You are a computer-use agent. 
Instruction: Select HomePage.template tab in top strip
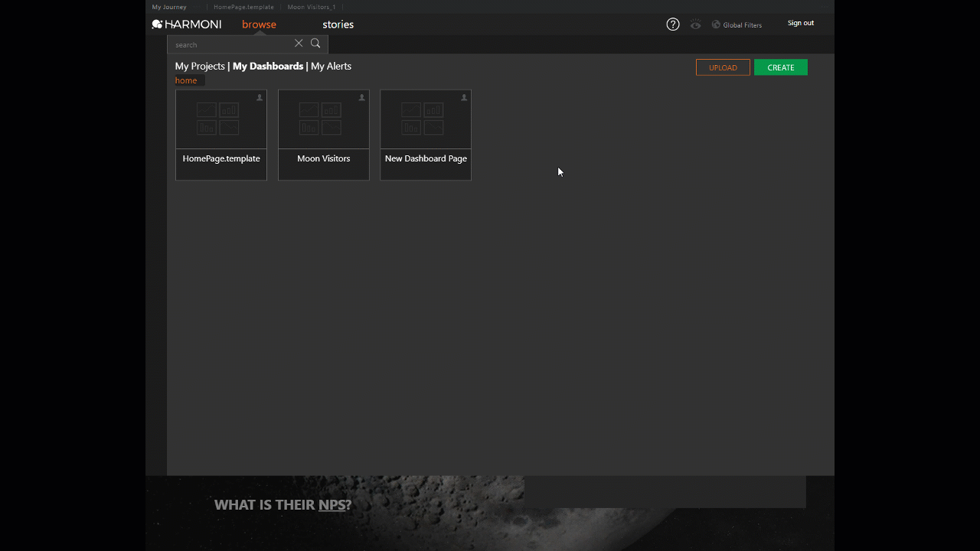pos(243,7)
